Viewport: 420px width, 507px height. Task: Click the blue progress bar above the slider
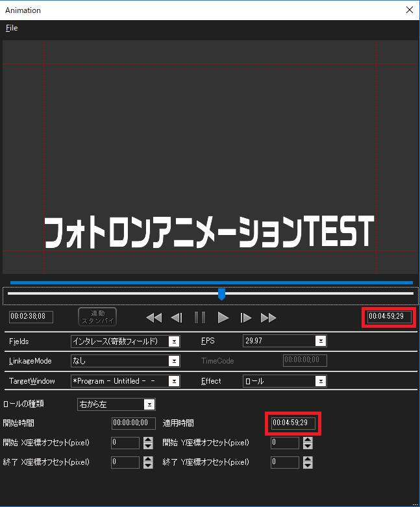(x=212, y=282)
